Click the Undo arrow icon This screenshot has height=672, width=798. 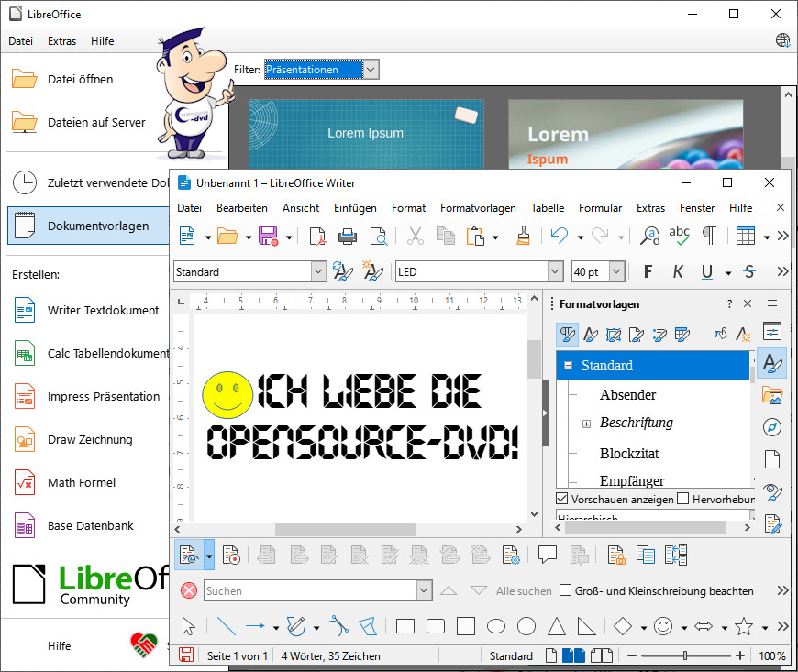pos(559,237)
